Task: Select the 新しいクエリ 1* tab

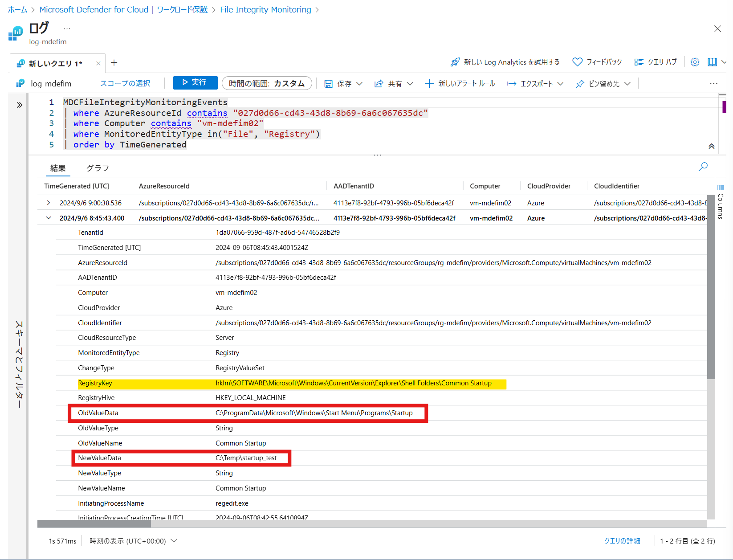Action: click(55, 63)
